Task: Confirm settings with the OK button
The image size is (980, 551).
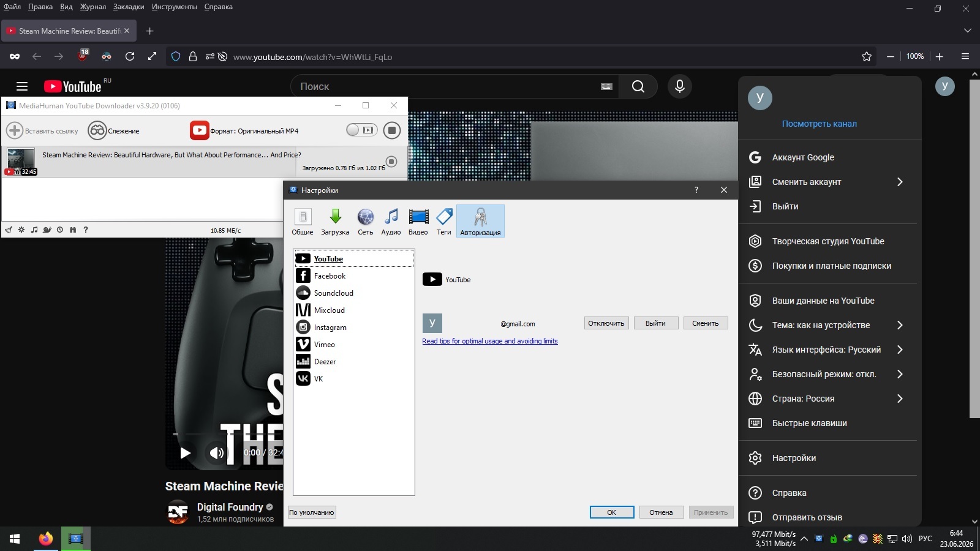Action: (612, 512)
